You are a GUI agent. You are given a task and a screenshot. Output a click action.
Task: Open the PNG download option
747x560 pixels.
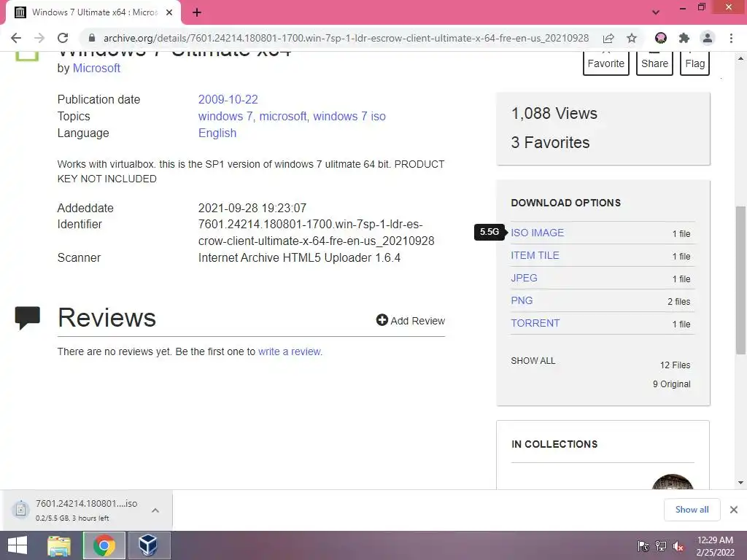pos(522,301)
